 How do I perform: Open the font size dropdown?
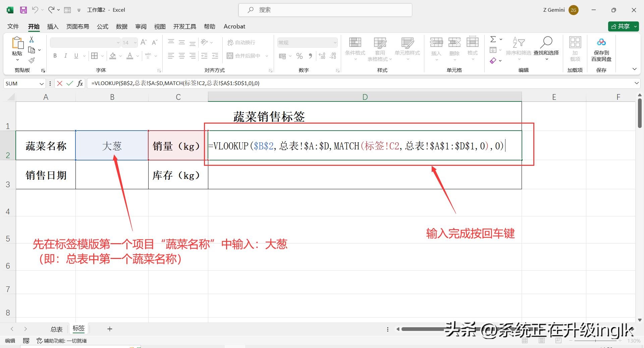[135, 43]
